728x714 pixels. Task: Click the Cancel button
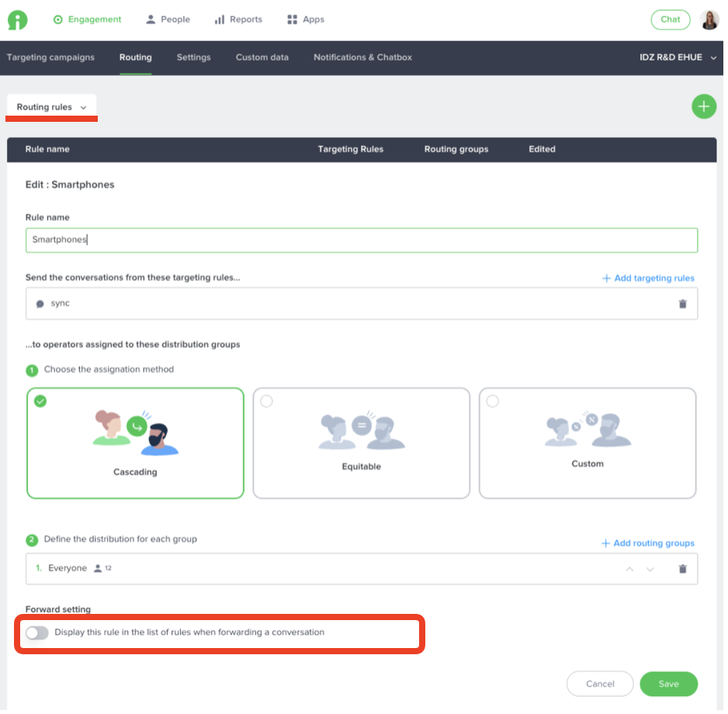tap(599, 684)
